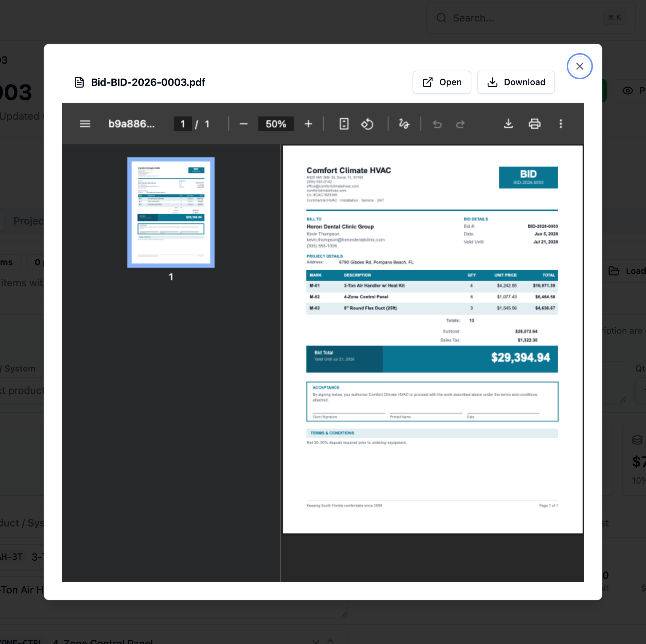Click the eye Preview icon in background
Viewport: 646px width, 644px height.
click(x=628, y=91)
